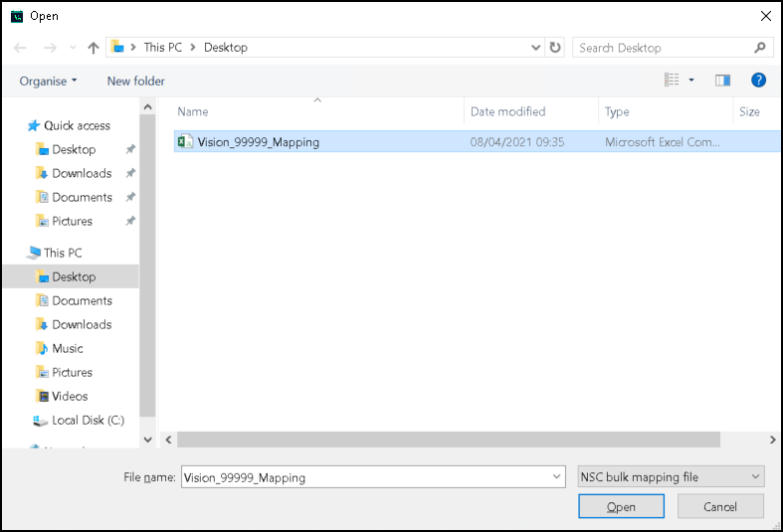The height and width of the screenshot is (532, 783).
Task: Click the New folder button
Action: tap(136, 81)
